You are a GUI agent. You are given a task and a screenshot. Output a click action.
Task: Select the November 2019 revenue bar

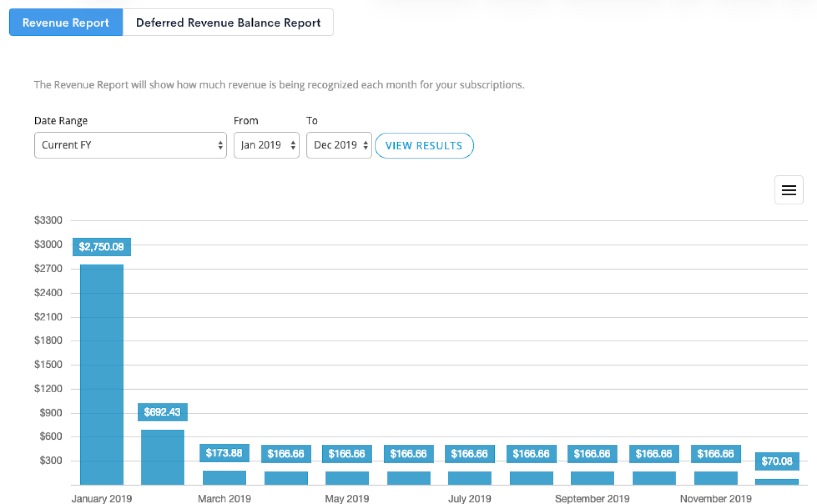click(715, 476)
